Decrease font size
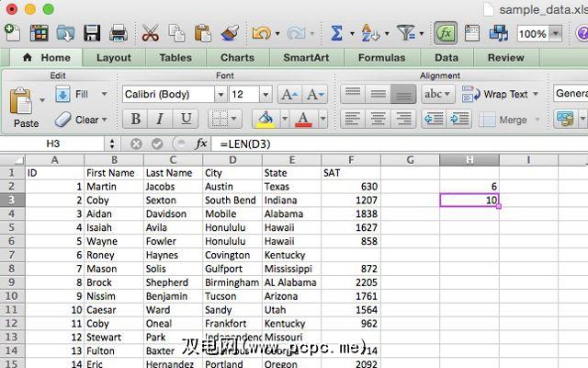The width and height of the screenshot is (588, 368). [315, 94]
